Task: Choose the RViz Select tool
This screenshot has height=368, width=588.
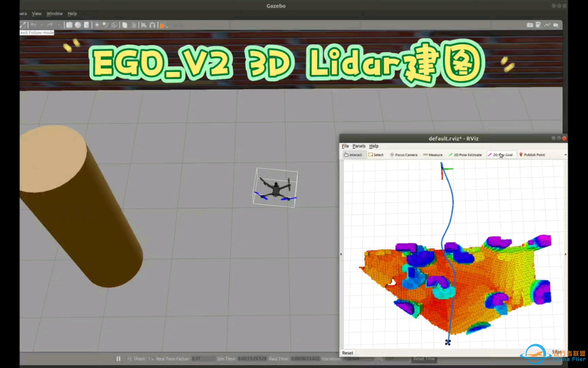Action: tap(376, 155)
